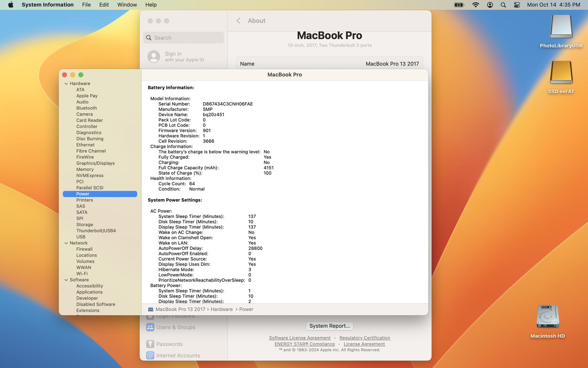Open Control Center icon

517,5
